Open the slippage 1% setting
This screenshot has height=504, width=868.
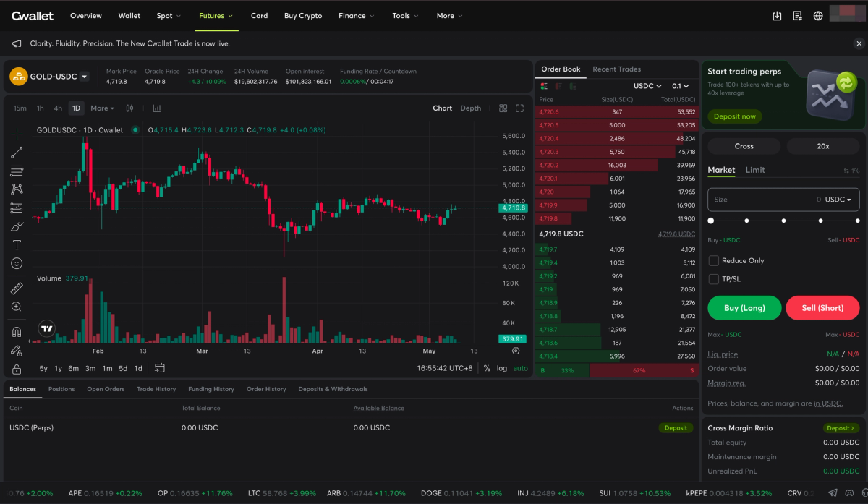[x=851, y=171]
